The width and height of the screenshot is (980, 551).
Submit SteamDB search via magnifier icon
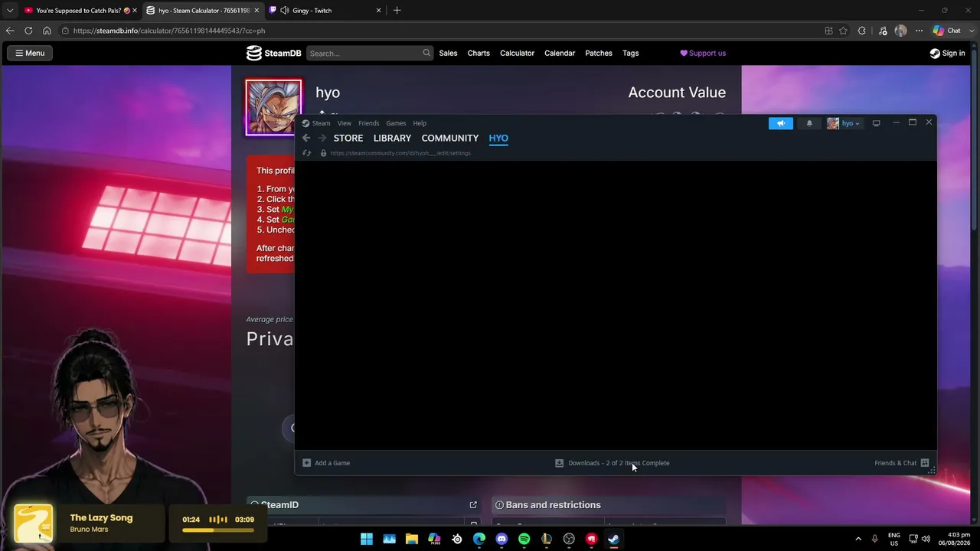click(x=426, y=53)
